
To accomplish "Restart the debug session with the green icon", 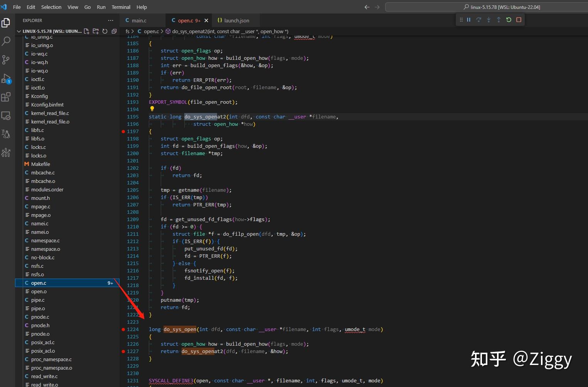I will click(509, 20).
